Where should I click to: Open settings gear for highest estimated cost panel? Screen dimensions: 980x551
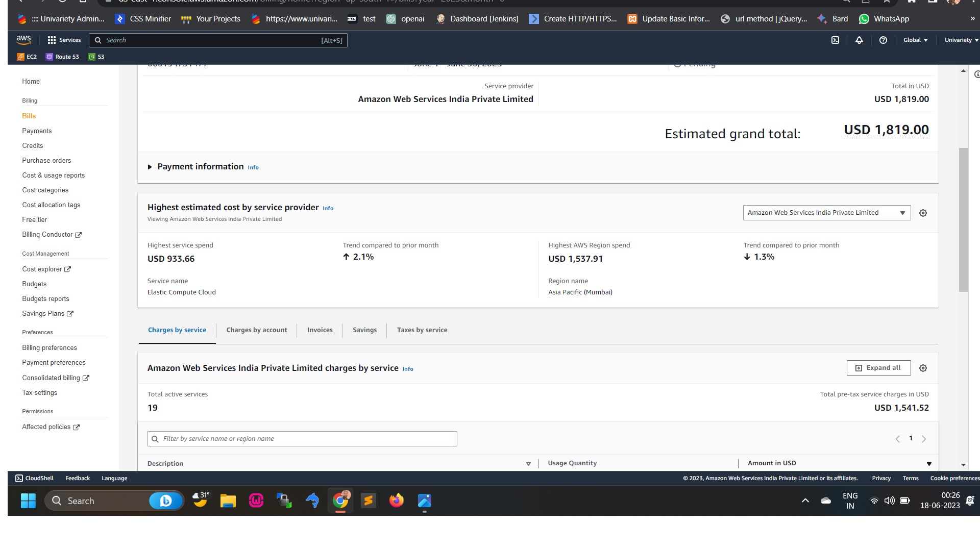tap(923, 213)
